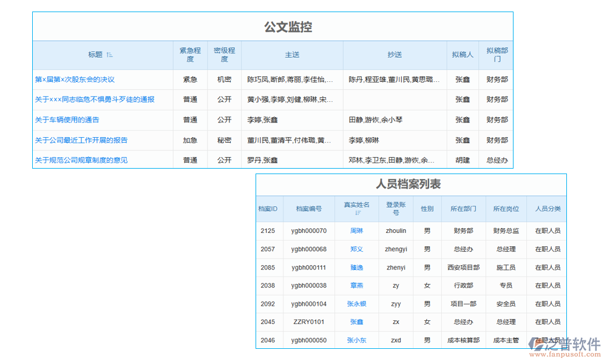This screenshot has height=364, width=607.
Task: View 张小东 personnel details
Action: pyautogui.click(x=358, y=340)
